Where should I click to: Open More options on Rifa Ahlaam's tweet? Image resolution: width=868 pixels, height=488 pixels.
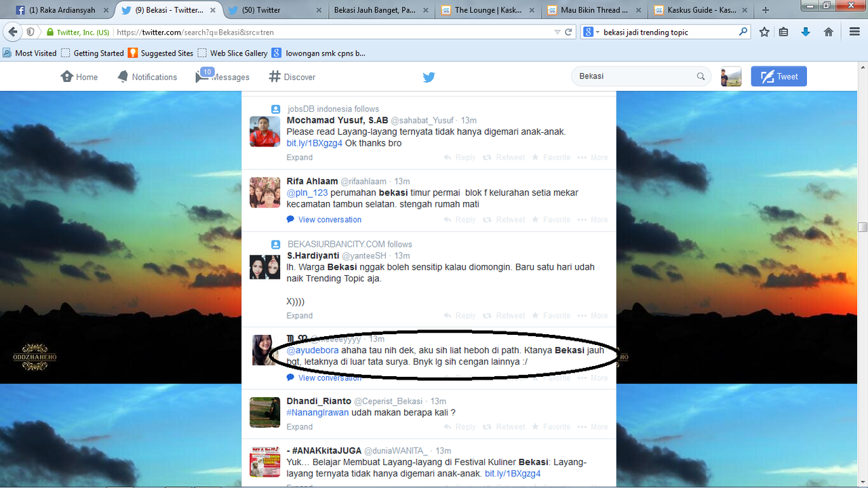(x=593, y=220)
